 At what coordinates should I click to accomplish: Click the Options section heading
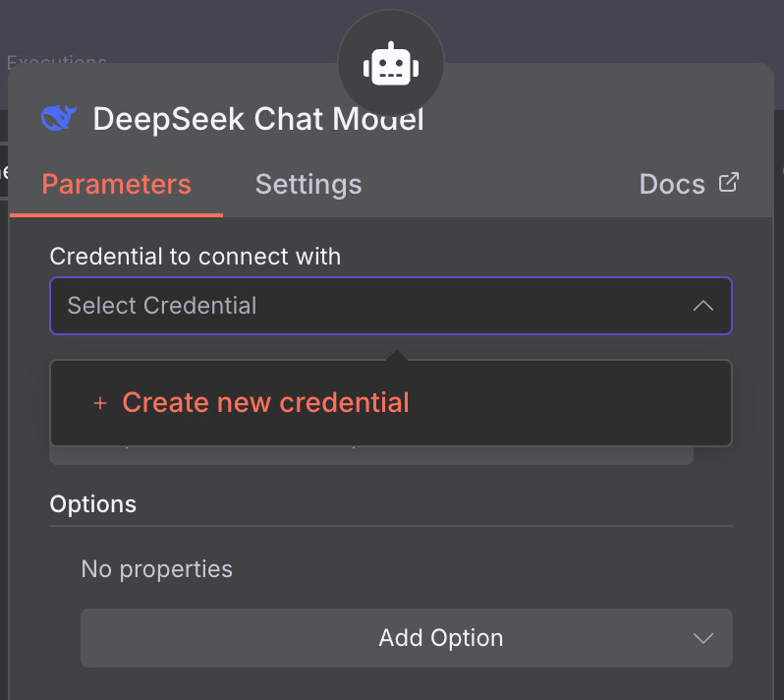[93, 504]
